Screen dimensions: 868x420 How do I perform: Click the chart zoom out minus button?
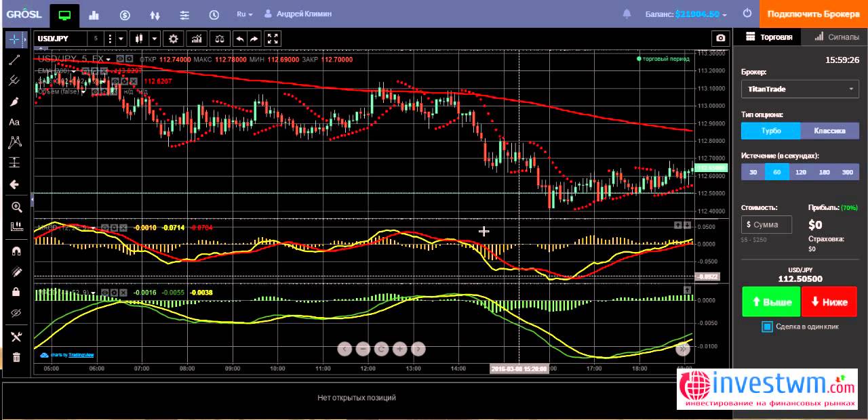pyautogui.click(x=363, y=349)
